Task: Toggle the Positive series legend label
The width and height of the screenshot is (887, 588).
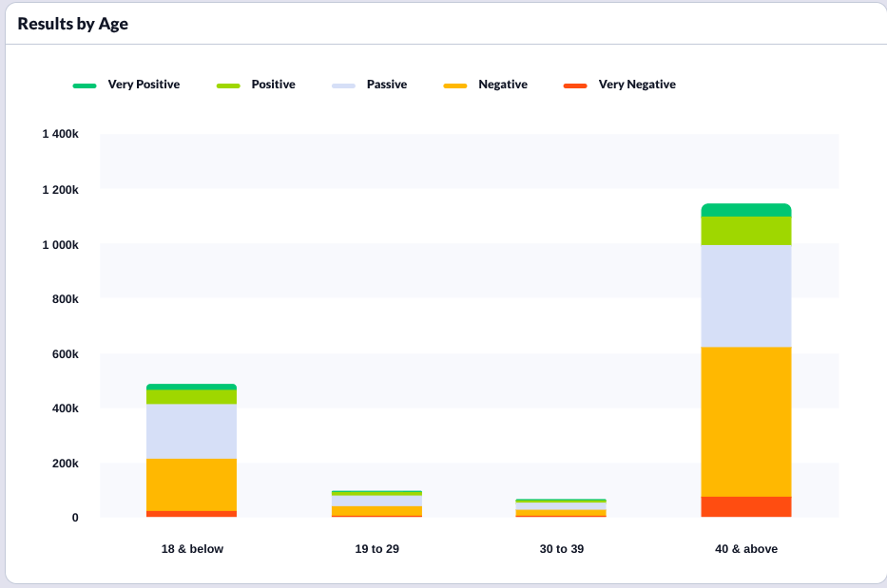Action: point(273,85)
